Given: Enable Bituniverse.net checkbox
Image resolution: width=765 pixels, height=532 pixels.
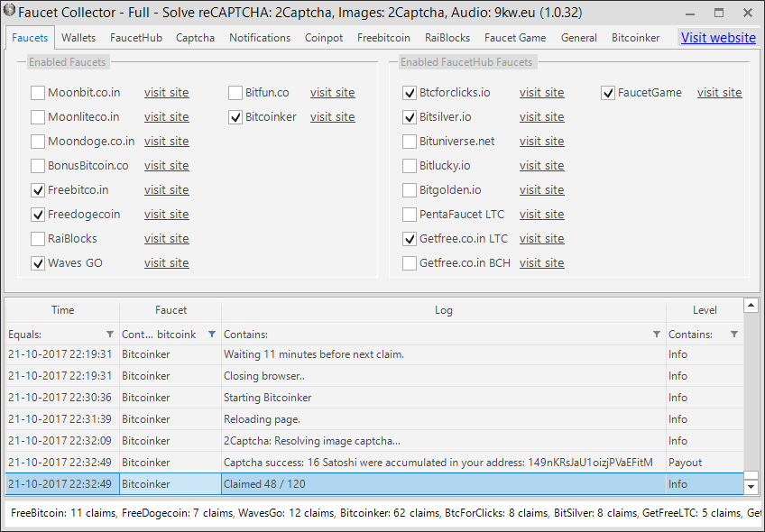Looking at the screenshot, I should [409, 142].
